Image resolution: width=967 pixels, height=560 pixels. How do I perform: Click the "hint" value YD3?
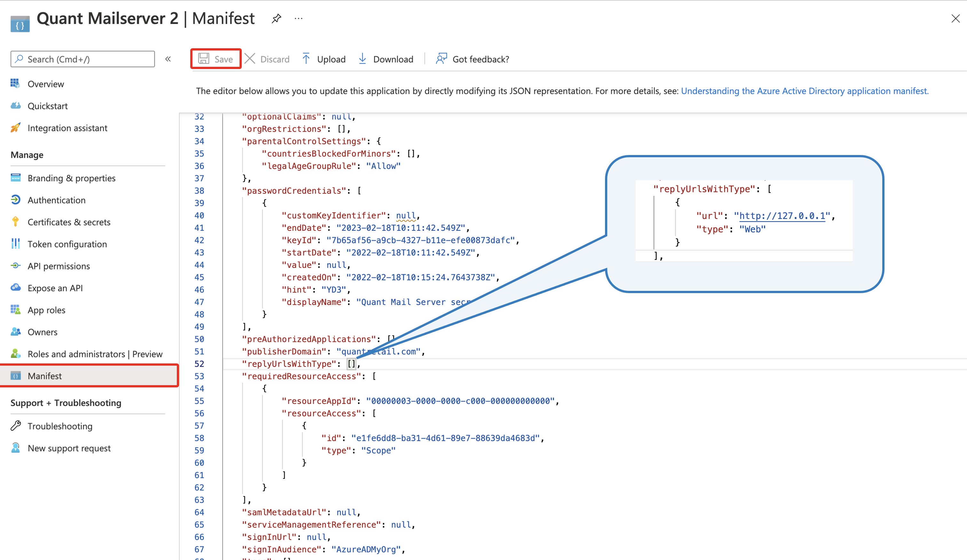pyautogui.click(x=334, y=289)
